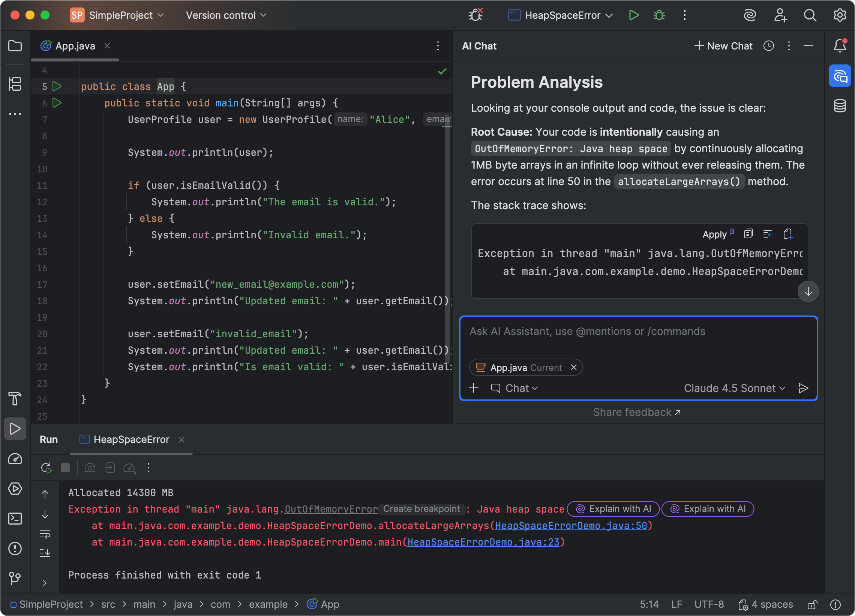Image resolution: width=855 pixels, height=616 pixels.
Task: Switch to the App.java editor tab
Action: pyautogui.click(x=75, y=46)
